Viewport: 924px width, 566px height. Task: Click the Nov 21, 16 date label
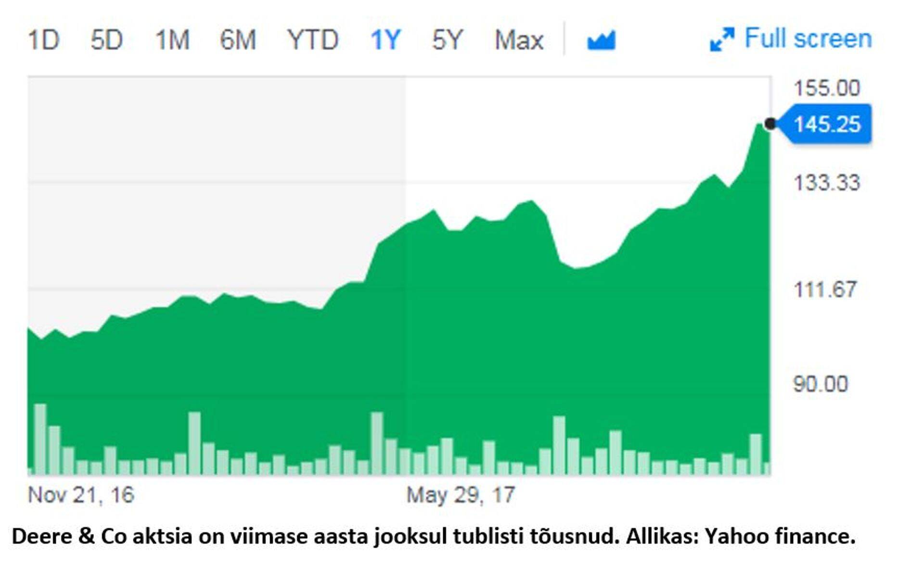(x=81, y=495)
